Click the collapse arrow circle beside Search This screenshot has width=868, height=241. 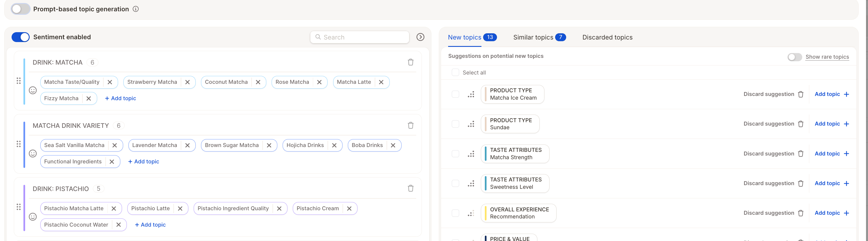pyautogui.click(x=420, y=37)
